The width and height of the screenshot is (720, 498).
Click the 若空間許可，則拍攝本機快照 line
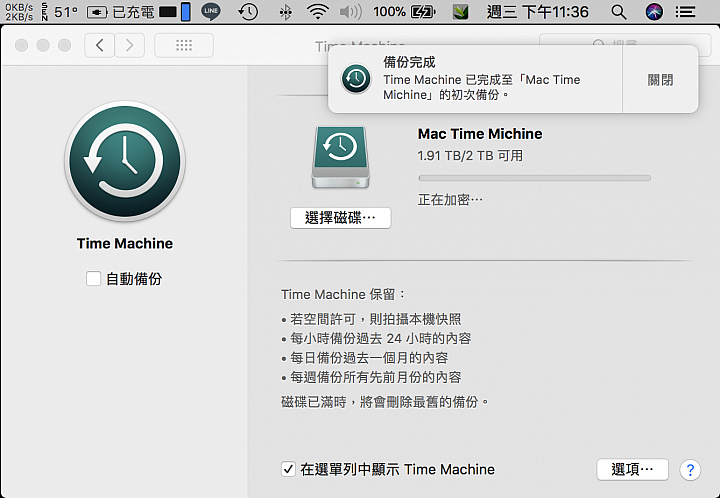pyautogui.click(x=376, y=319)
